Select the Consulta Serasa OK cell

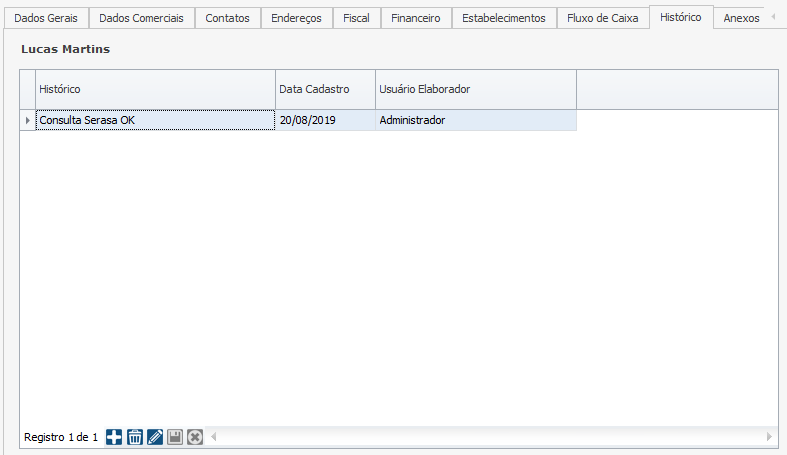(x=155, y=120)
